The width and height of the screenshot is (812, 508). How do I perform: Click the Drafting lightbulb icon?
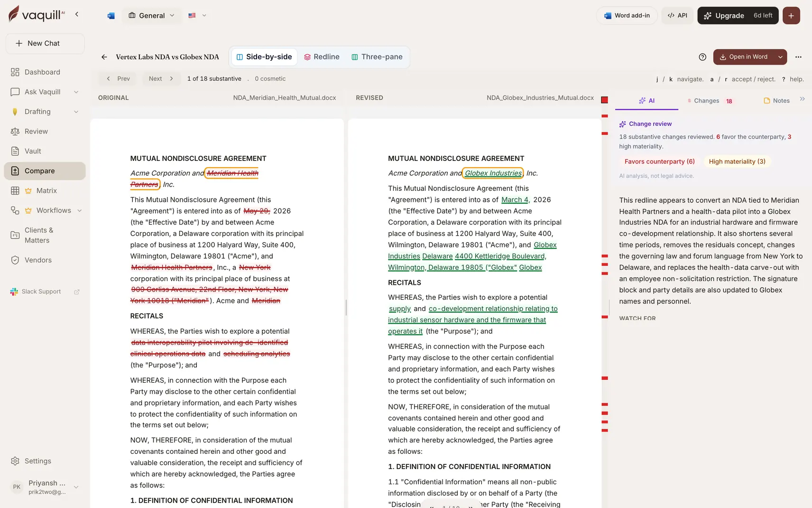(x=15, y=112)
